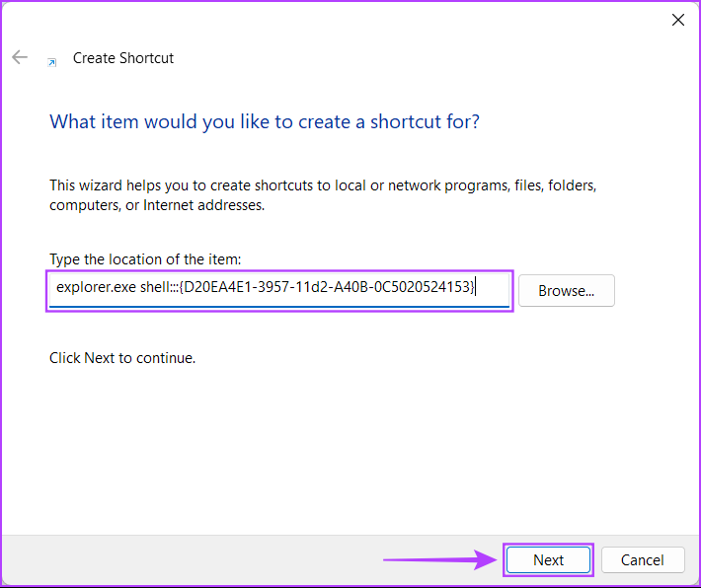Place cursor at end of the GUID text
Image resolution: width=701 pixels, height=588 pixels.
point(475,287)
